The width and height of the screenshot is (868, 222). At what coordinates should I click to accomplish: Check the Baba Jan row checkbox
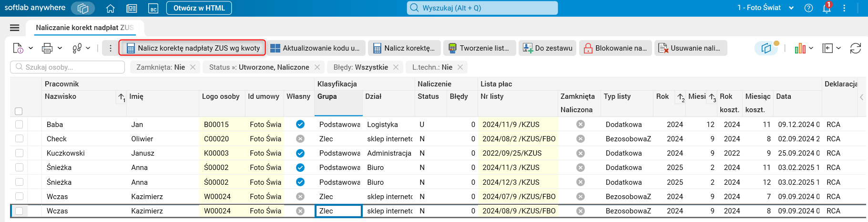coord(19,124)
